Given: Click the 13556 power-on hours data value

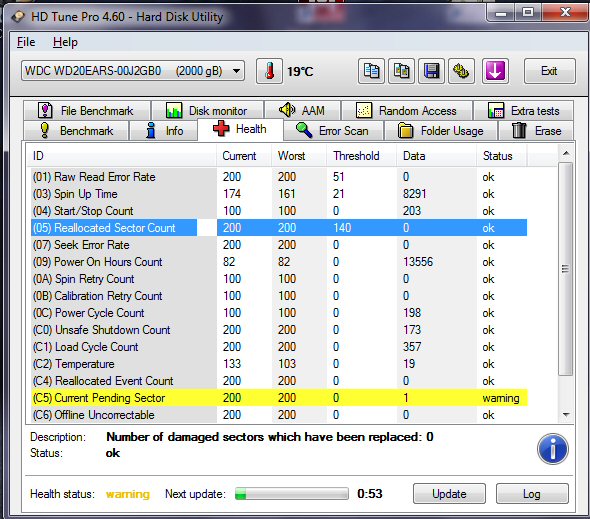Looking at the screenshot, I should point(418,262).
